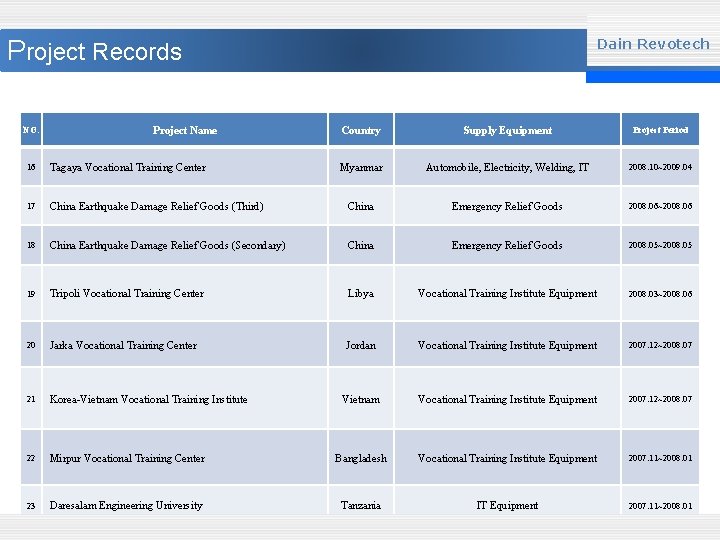Select Vocational Training Institute Equipment in Jordan row
720x540 pixels.
coord(507,345)
